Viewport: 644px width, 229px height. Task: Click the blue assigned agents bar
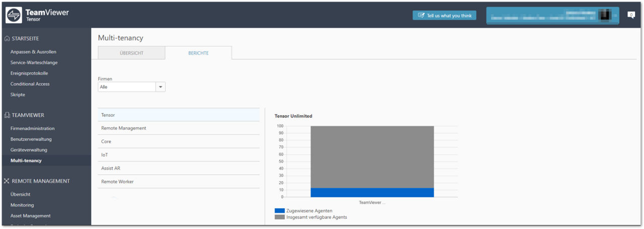(372, 192)
